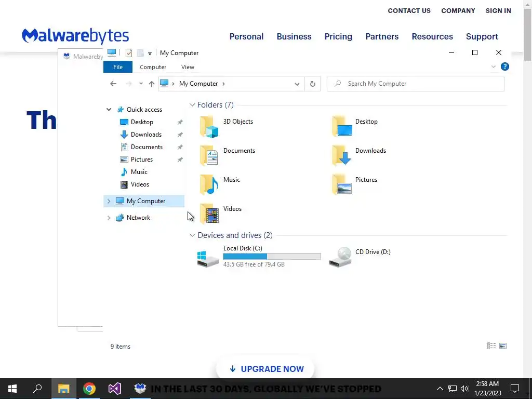532x399 pixels.
Task: Refresh the My Computer view
Action: [x=312, y=84]
